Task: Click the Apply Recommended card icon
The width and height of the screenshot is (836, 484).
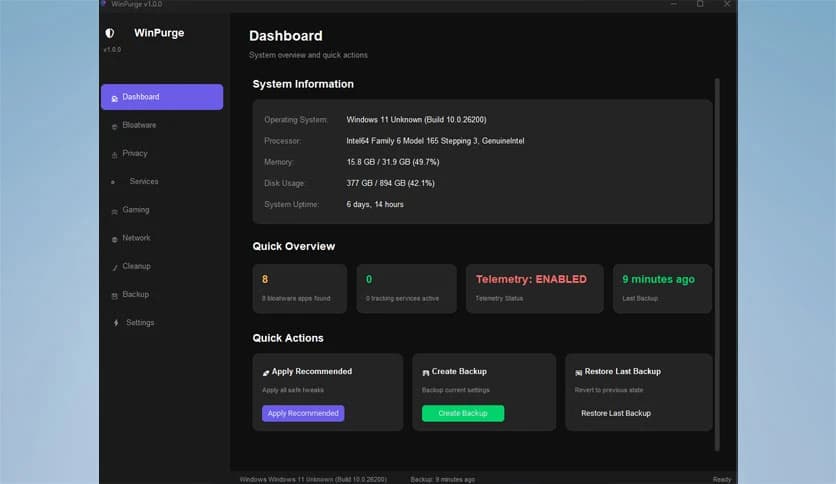Action: (266, 373)
